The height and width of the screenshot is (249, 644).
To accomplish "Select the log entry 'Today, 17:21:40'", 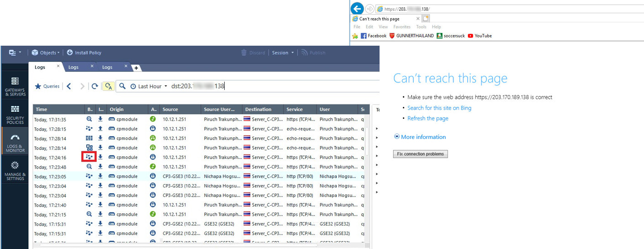I will pyautogui.click(x=199, y=205).
